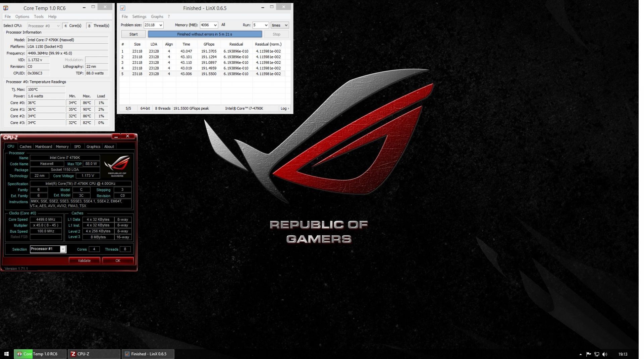Click the All memory button in LinX
This screenshot has width=644, height=359.
tap(223, 25)
